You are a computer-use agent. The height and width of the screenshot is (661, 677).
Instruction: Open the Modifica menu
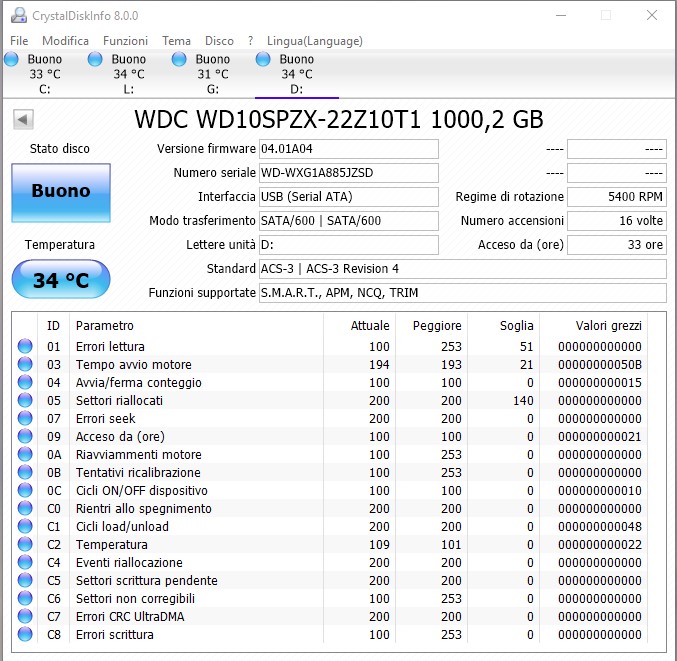(x=66, y=41)
